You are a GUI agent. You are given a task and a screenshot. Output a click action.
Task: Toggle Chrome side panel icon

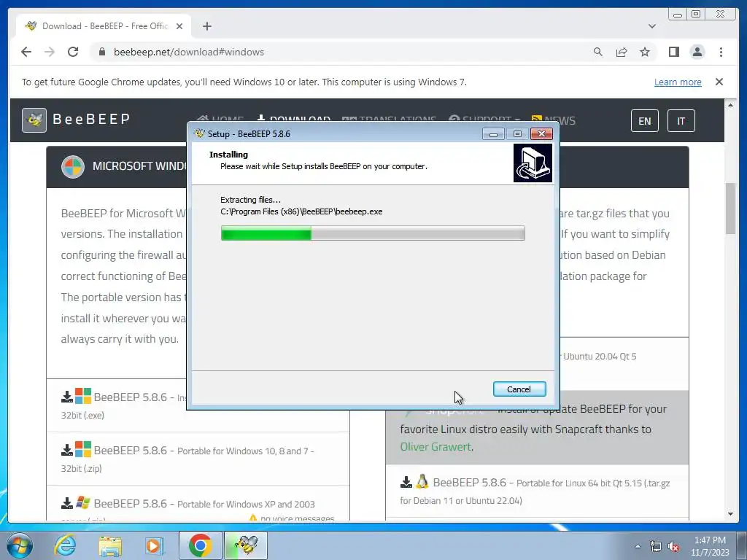pyautogui.click(x=673, y=52)
